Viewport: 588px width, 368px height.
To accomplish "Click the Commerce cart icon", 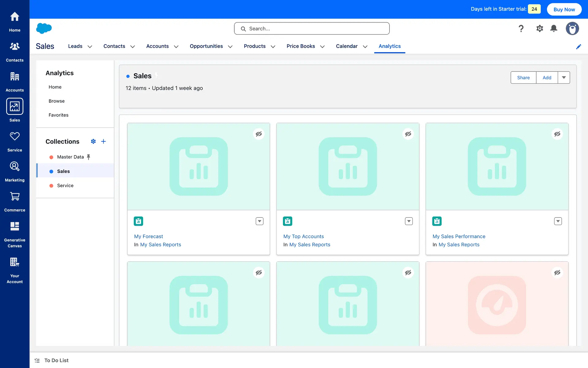I will point(15,197).
